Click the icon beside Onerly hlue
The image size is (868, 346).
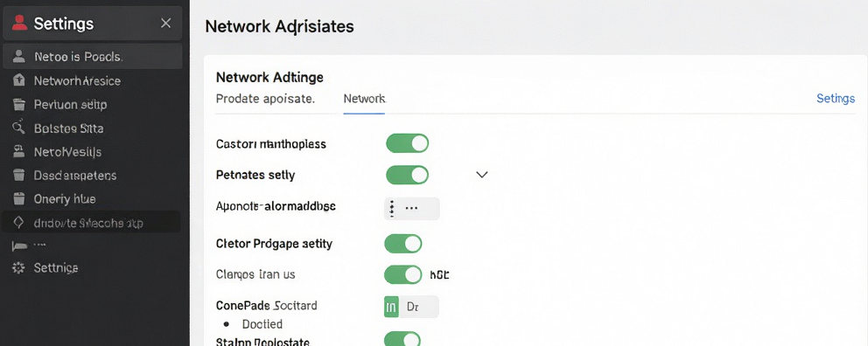tap(19, 199)
